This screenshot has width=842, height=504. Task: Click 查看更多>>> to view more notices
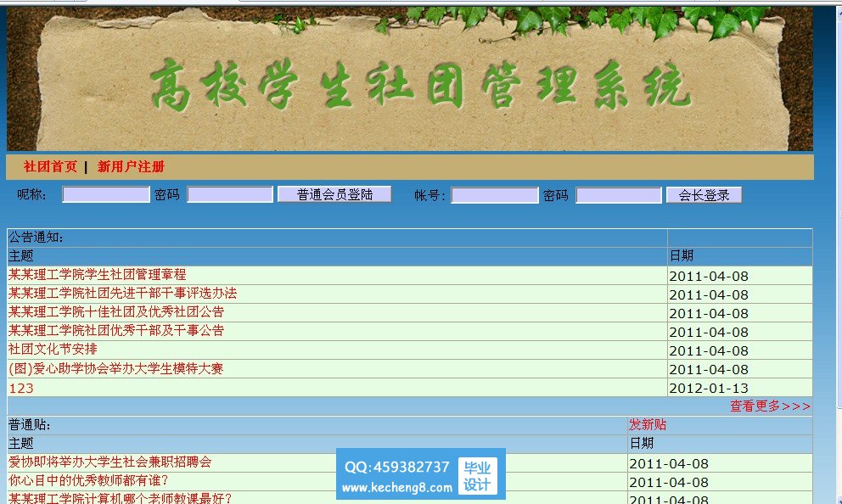(770, 406)
